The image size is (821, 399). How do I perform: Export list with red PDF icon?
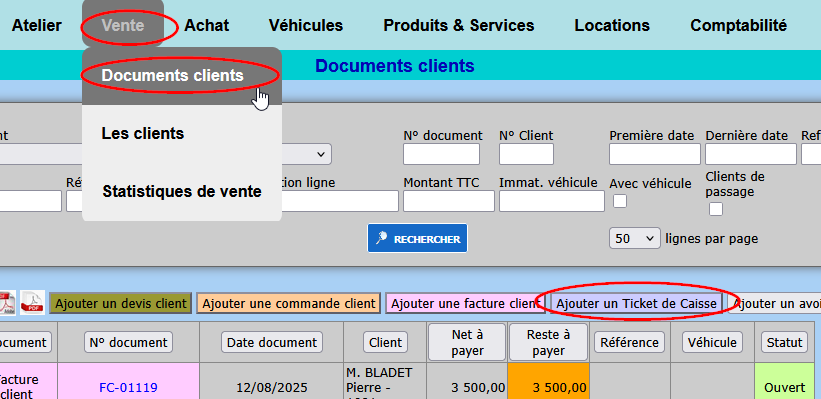tap(32, 303)
